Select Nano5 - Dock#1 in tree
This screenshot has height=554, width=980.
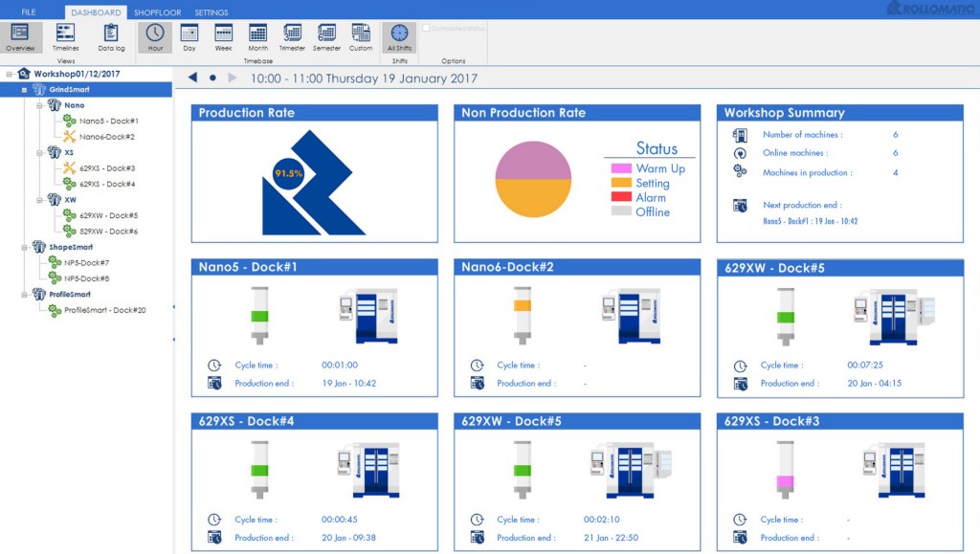click(x=109, y=122)
